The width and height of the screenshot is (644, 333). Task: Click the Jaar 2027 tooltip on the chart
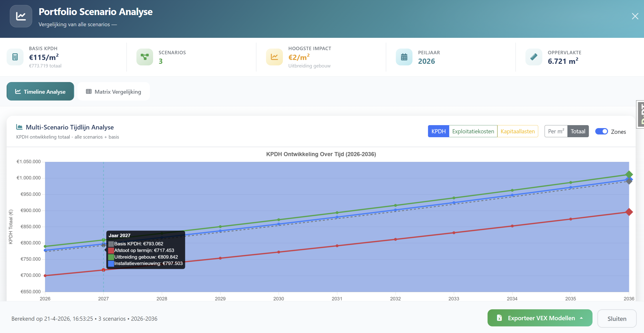coord(146,250)
